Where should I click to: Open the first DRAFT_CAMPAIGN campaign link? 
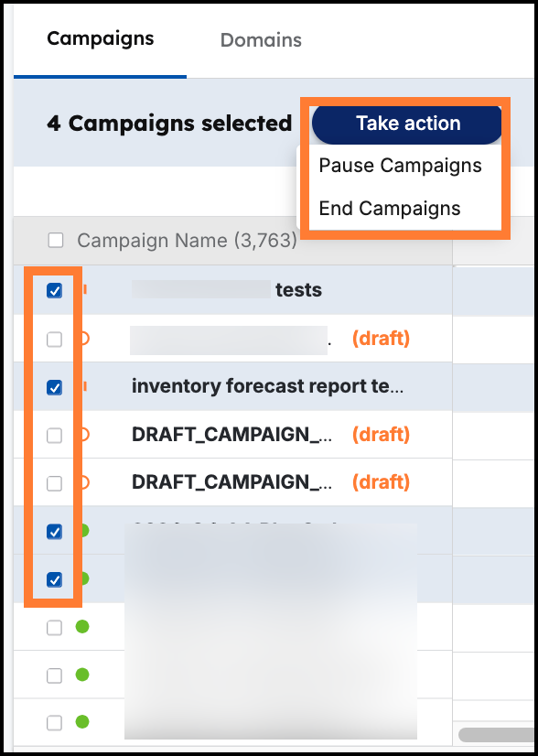[231, 435]
